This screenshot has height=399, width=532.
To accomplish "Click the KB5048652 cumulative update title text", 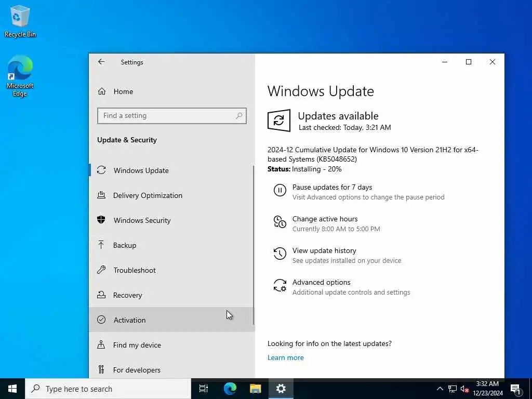I will 373,154.
